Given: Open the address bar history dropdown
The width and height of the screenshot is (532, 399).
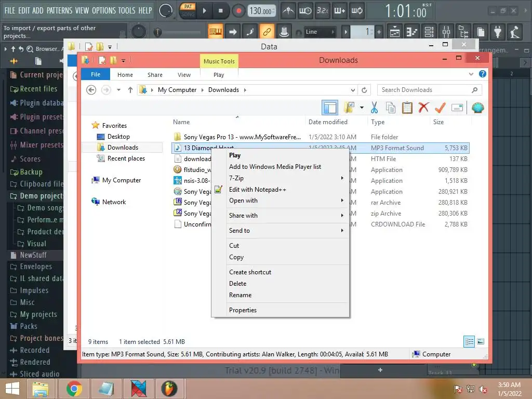Looking at the screenshot, I should [353, 90].
